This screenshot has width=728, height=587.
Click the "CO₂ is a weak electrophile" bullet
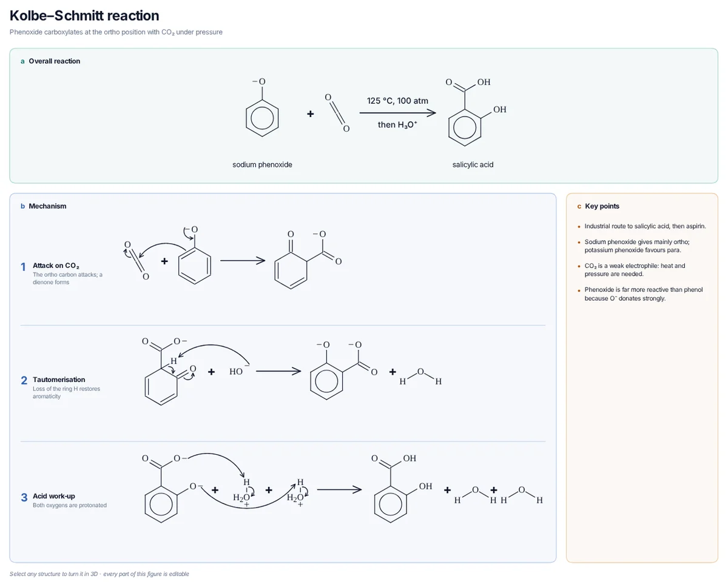pos(635,270)
